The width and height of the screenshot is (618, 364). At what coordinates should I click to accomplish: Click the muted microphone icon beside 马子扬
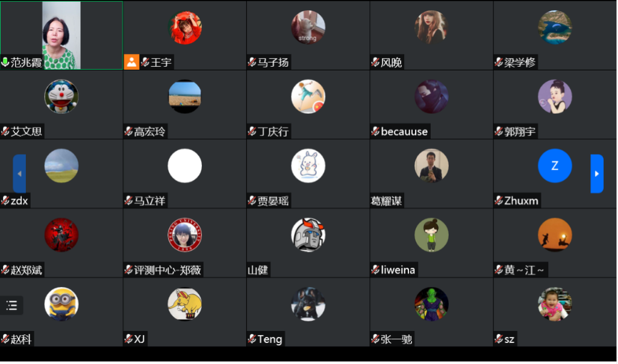[x=252, y=62]
